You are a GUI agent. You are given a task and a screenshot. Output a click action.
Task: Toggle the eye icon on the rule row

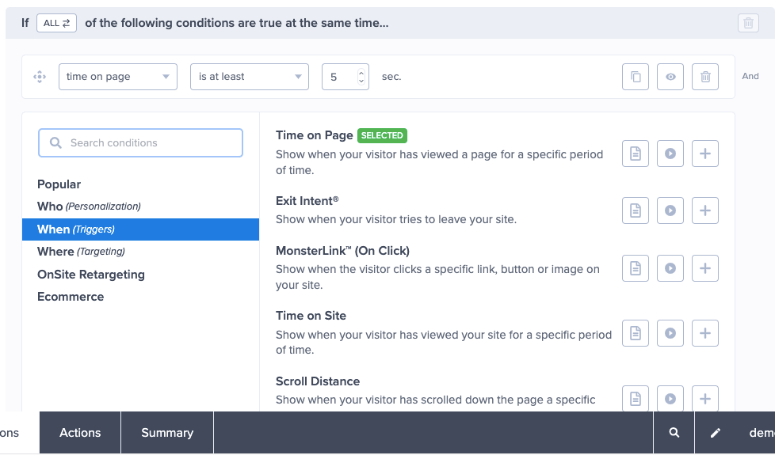[671, 77]
